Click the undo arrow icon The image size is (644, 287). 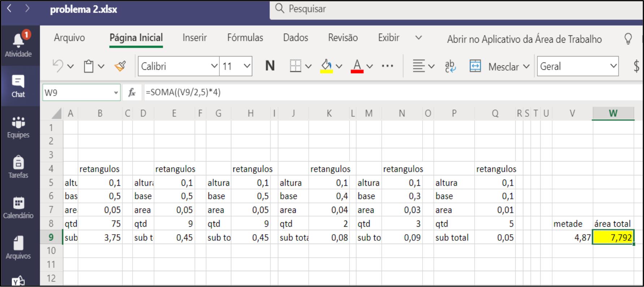point(58,66)
